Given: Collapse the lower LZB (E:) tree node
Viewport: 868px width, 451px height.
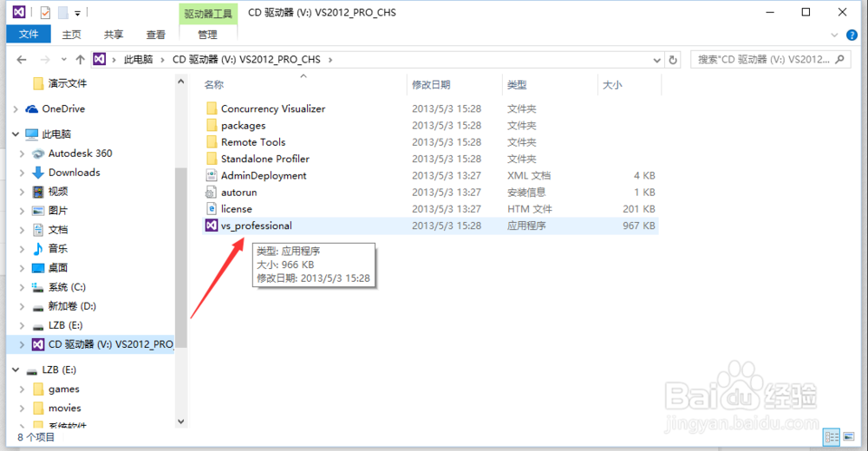Looking at the screenshot, I should click(16, 369).
